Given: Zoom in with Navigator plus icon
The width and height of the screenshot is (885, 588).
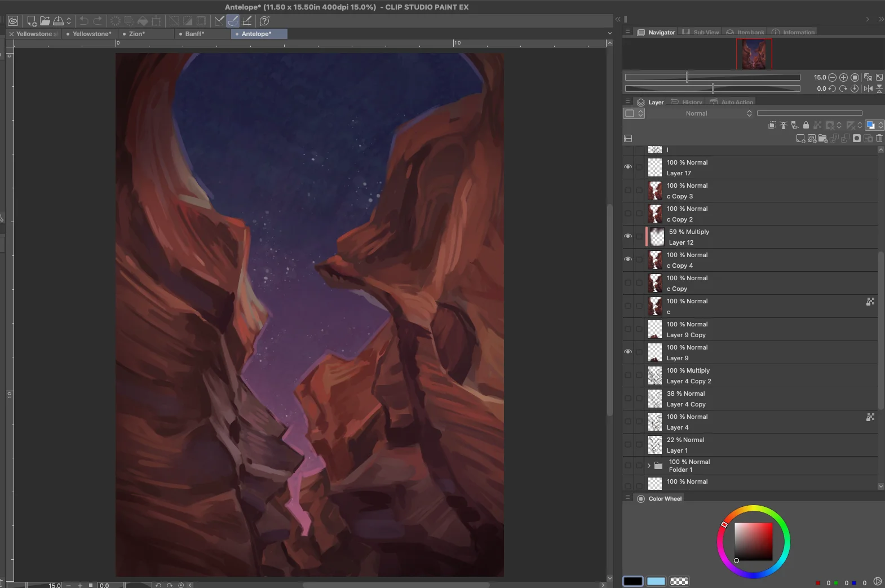Looking at the screenshot, I should click(x=843, y=77).
